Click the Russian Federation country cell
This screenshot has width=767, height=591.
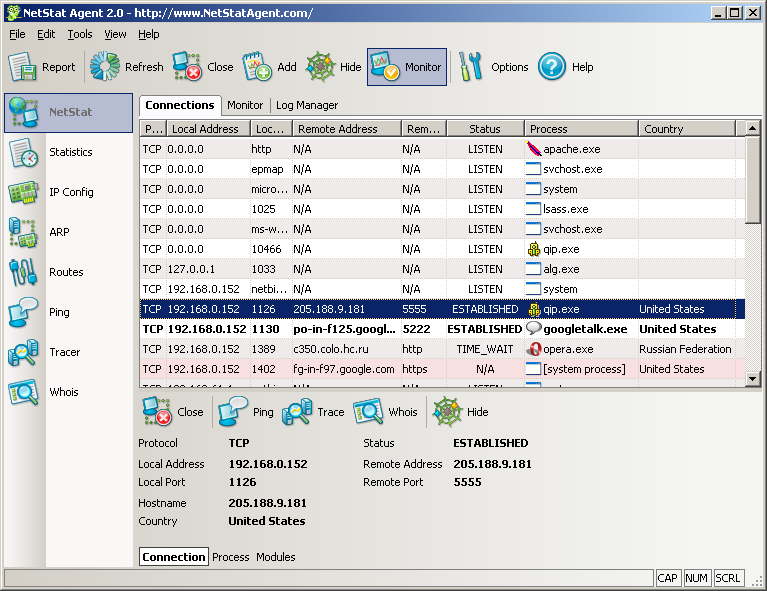click(x=685, y=349)
